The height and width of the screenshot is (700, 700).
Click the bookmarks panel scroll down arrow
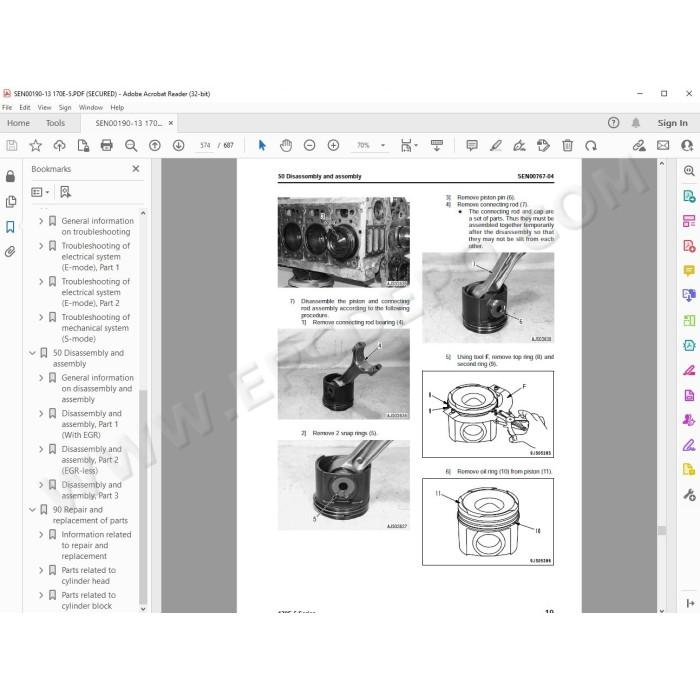143,609
